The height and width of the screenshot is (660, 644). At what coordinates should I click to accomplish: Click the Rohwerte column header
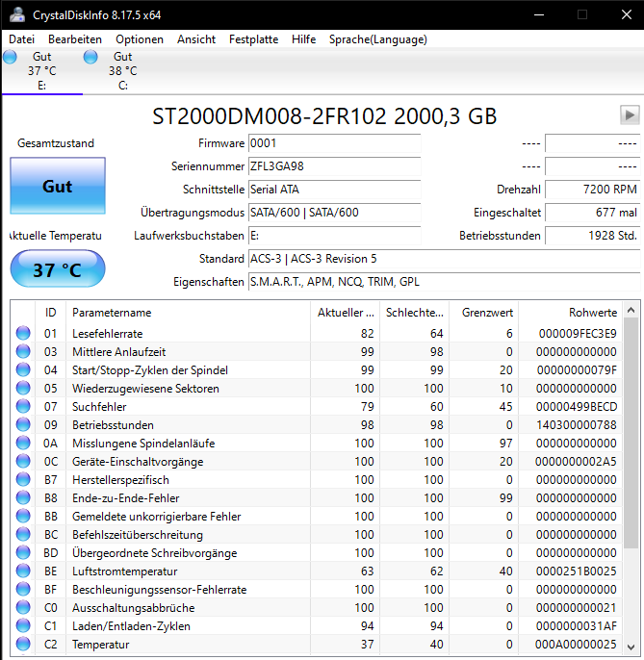(570, 313)
